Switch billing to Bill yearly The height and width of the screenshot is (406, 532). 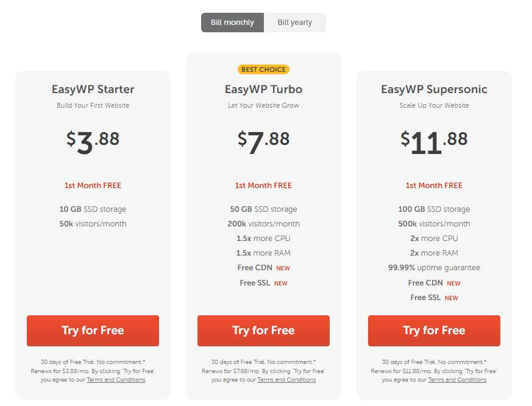pos(295,23)
